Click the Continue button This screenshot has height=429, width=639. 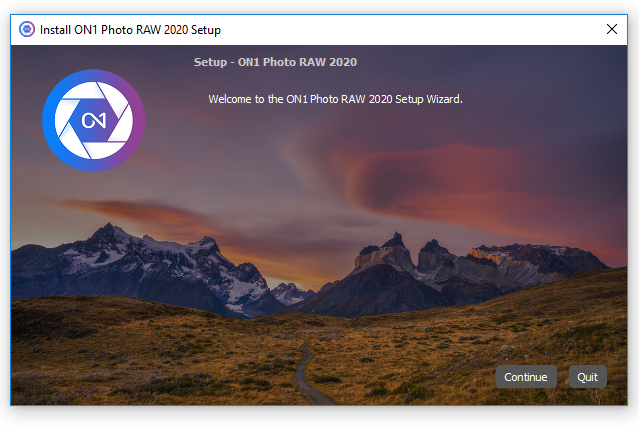(526, 377)
